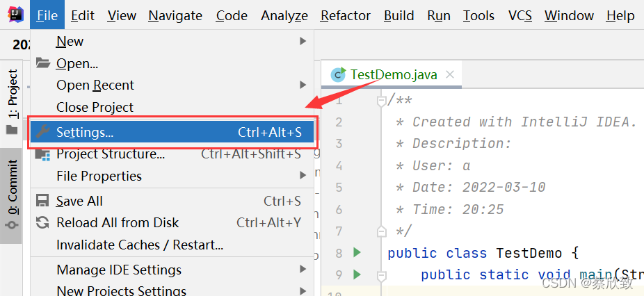Choose Open... from the File menu

pos(172,63)
